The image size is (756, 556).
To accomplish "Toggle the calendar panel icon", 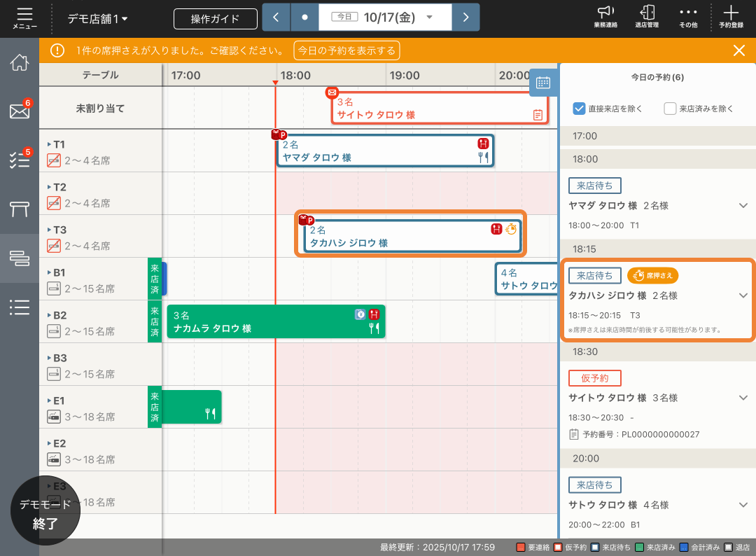I will coord(543,82).
